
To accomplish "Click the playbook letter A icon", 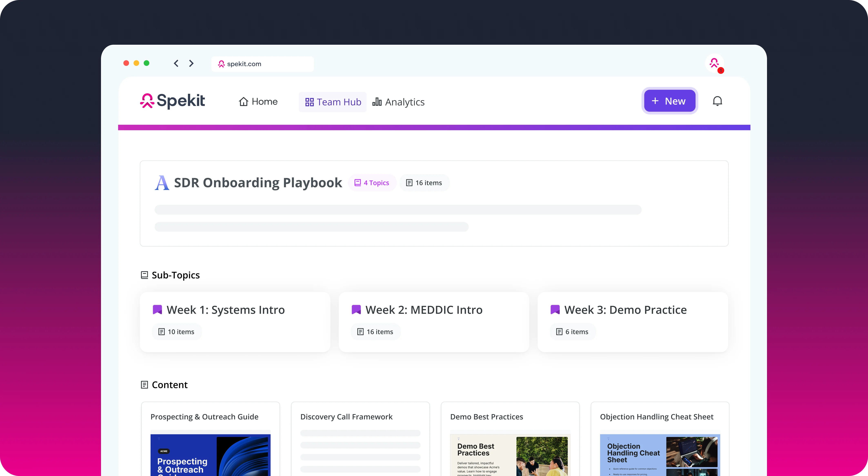I will 162,183.
